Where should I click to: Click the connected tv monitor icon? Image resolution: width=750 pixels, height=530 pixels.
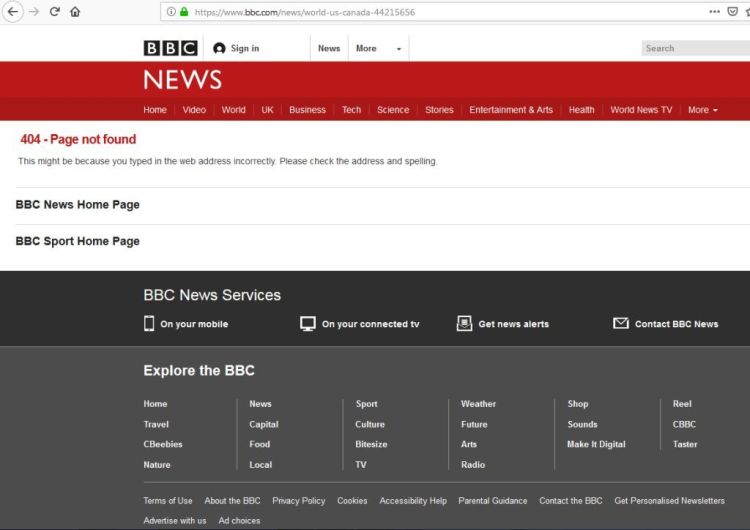point(308,324)
